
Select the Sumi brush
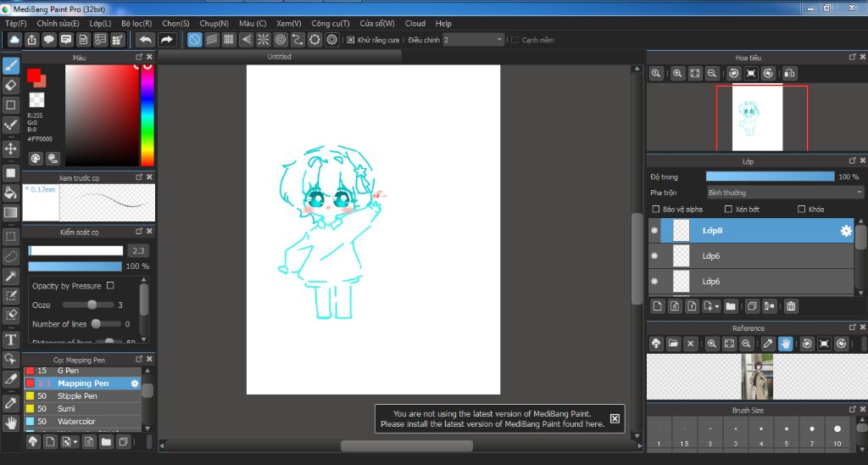tap(82, 409)
